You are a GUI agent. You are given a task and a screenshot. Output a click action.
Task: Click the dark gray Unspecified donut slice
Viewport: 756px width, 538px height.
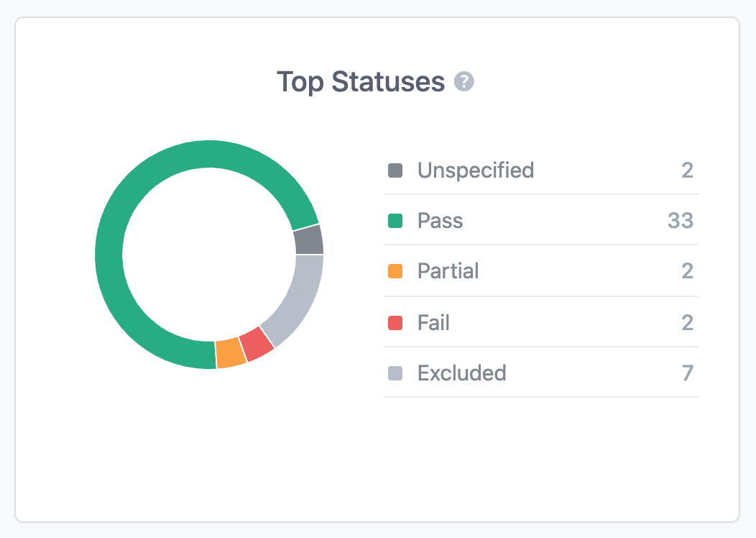click(308, 240)
